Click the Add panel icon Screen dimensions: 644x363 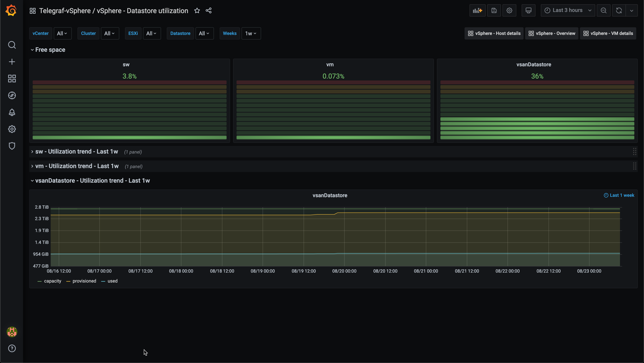tap(477, 11)
